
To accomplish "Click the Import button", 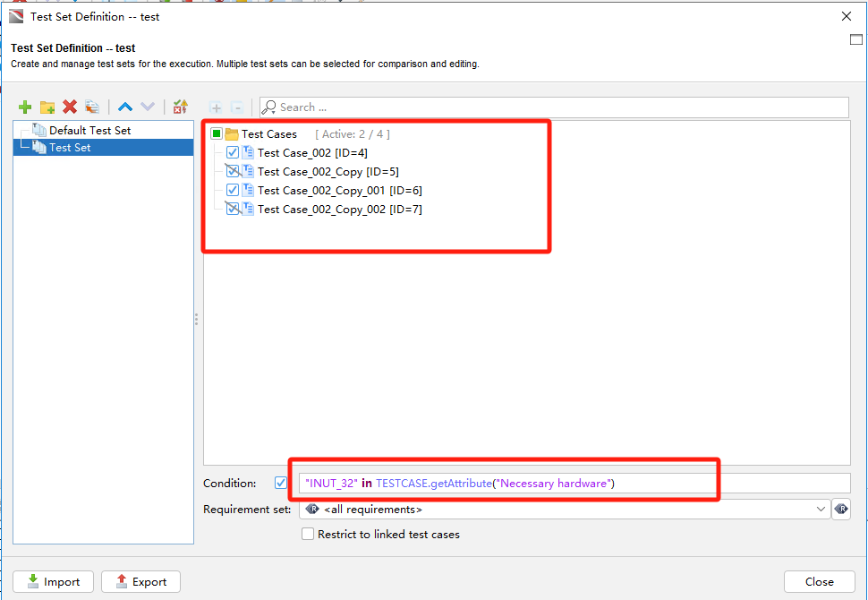I will pos(53,582).
